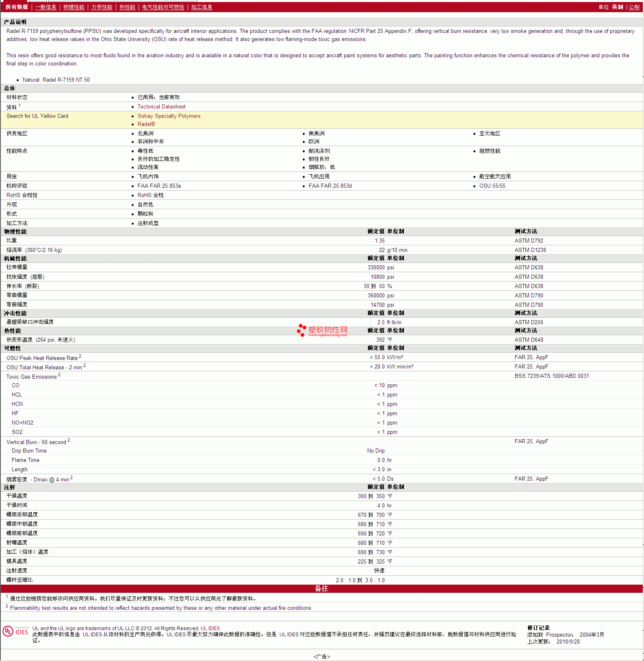Image resolution: width=644 pixels, height=661 pixels.
Task: Click the Flame Time row label
Action: tap(26, 460)
